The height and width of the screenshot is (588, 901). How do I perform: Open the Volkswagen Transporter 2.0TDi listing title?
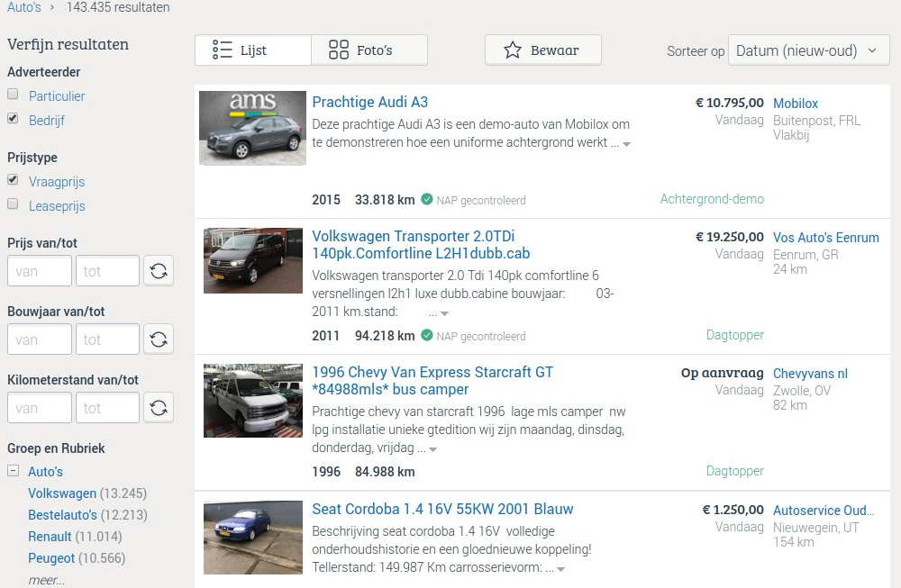[421, 245]
